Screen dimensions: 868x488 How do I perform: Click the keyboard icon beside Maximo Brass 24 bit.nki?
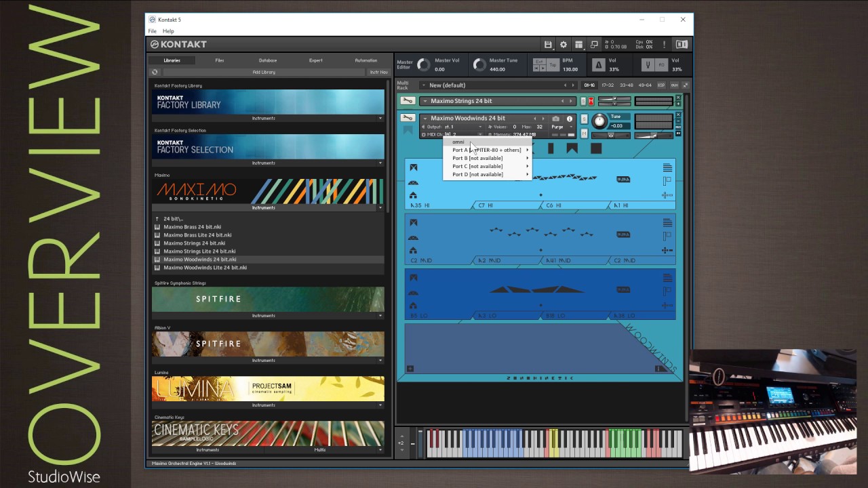(157, 227)
